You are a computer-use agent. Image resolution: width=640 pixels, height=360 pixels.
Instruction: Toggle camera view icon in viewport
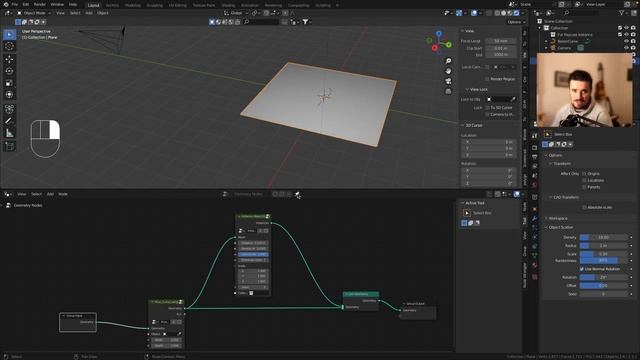pos(448,81)
